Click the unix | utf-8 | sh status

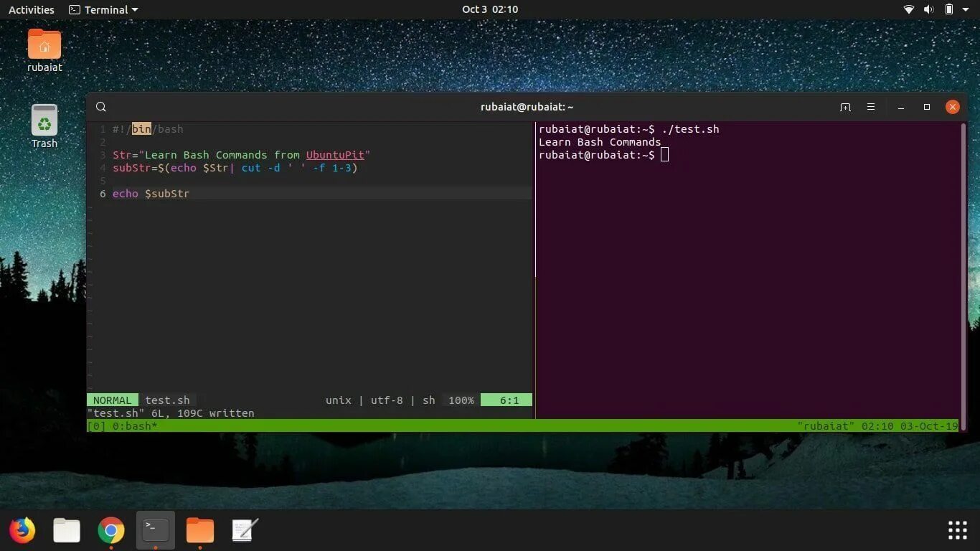point(380,400)
